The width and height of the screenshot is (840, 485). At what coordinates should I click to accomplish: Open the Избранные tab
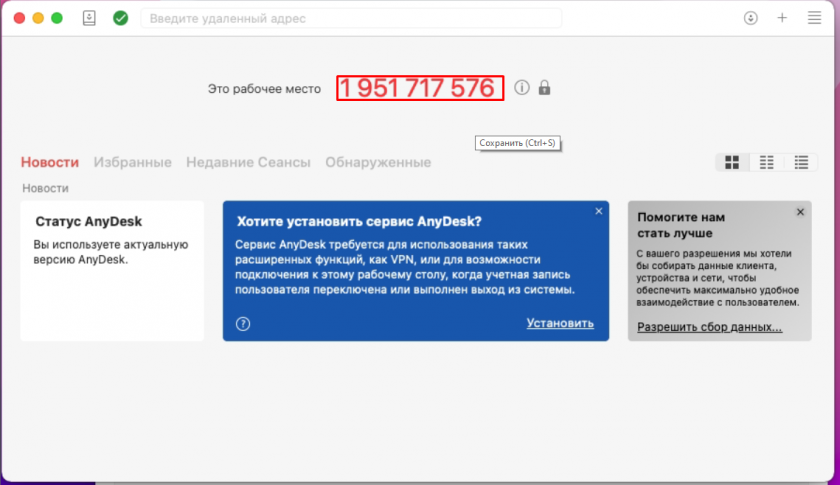click(133, 162)
